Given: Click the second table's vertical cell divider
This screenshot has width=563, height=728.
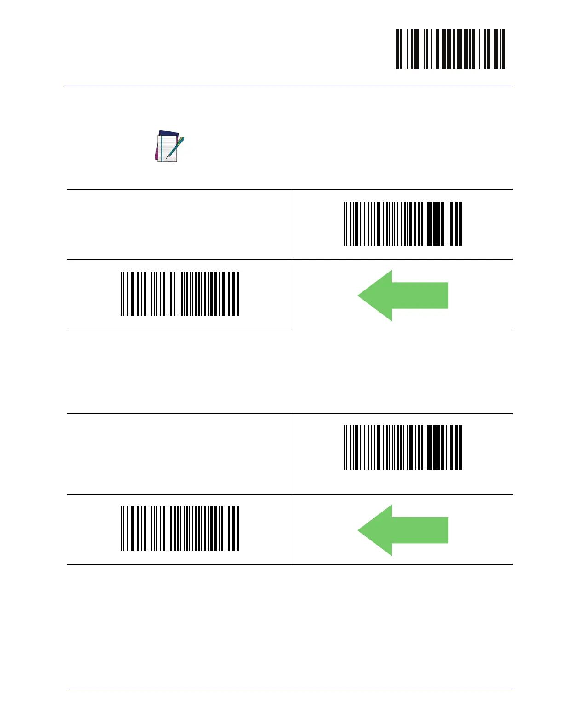Looking at the screenshot, I should coord(293,489).
